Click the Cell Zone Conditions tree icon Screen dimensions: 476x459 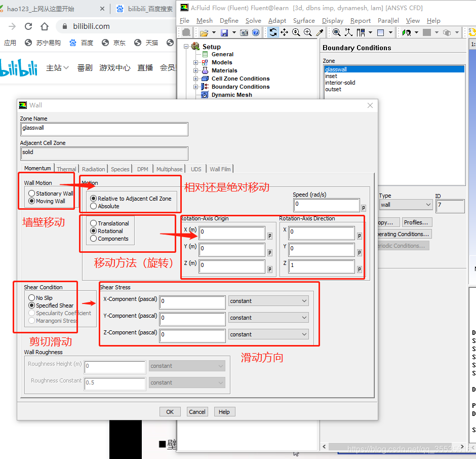[205, 79]
